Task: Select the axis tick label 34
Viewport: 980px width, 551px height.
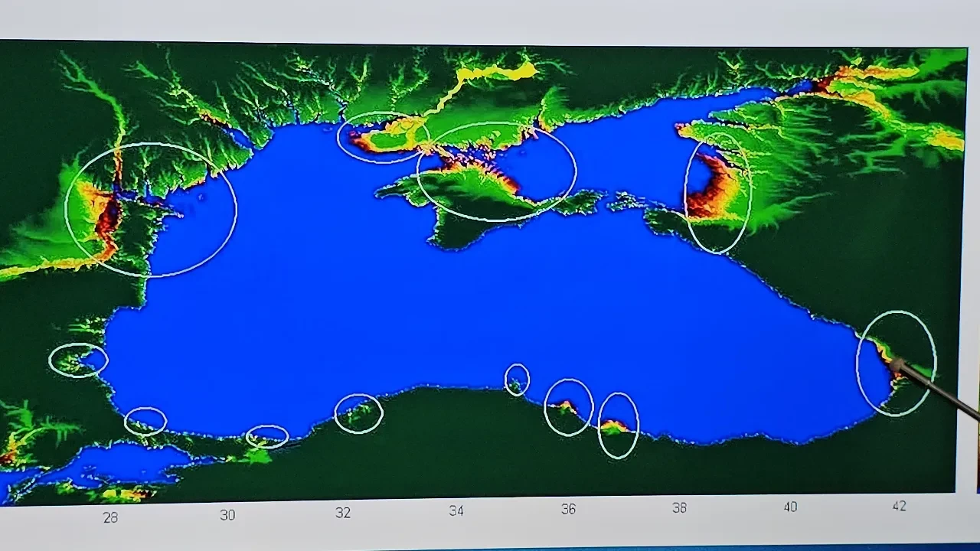Action: tap(456, 510)
